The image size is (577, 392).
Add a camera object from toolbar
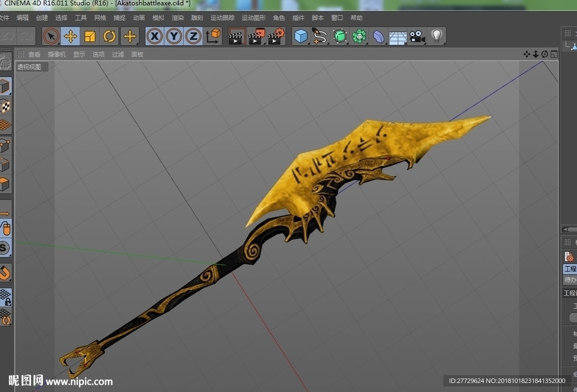pyautogui.click(x=418, y=37)
